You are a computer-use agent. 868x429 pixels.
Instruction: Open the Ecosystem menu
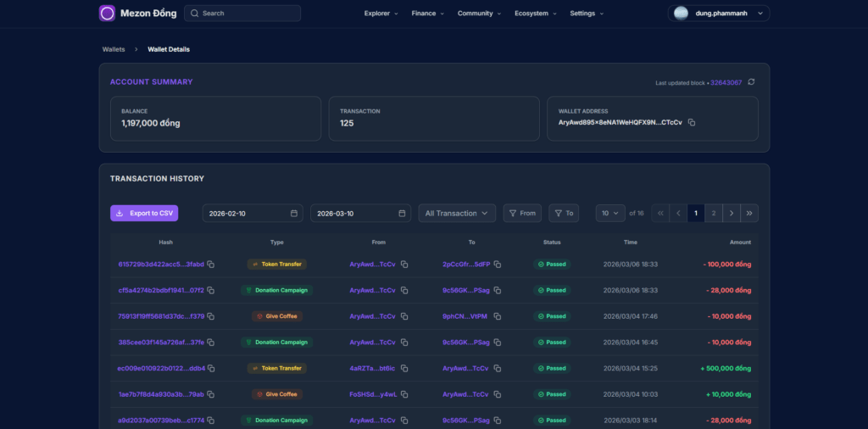(536, 14)
